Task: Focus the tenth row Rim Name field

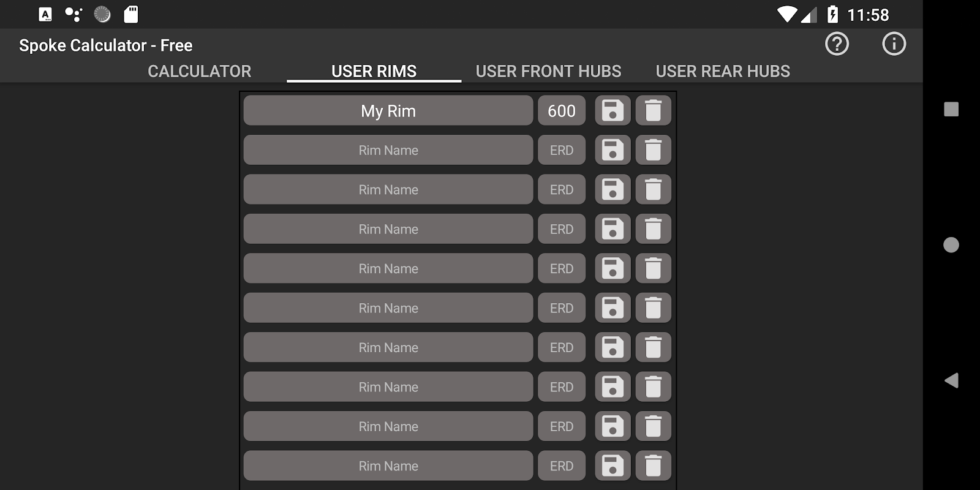Action: [388, 466]
